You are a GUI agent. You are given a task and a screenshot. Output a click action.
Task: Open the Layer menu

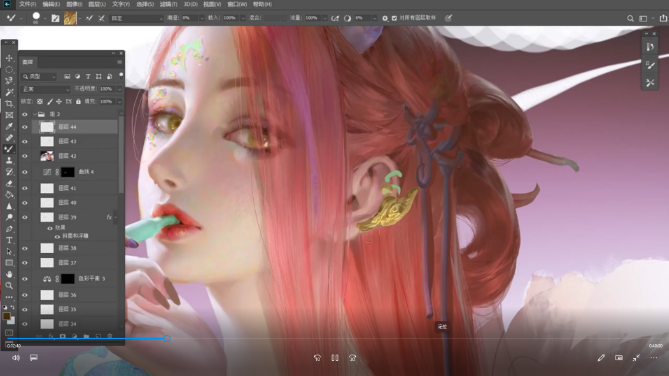(97, 4)
